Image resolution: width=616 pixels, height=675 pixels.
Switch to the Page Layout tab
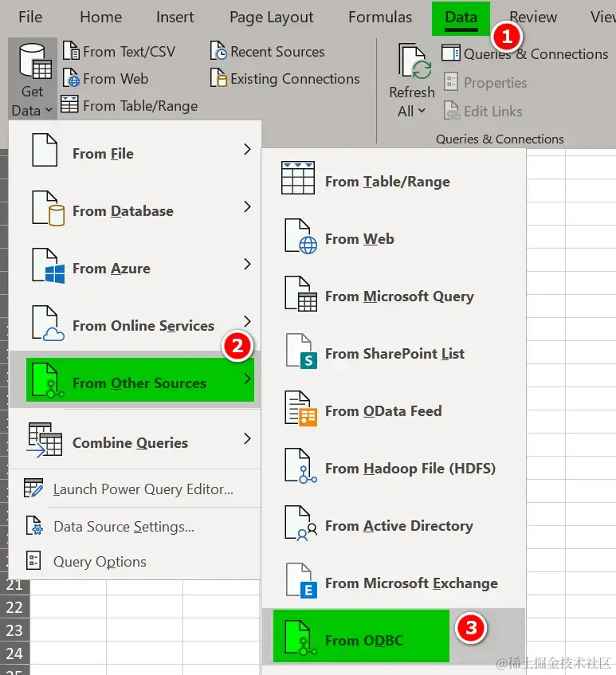(x=271, y=18)
